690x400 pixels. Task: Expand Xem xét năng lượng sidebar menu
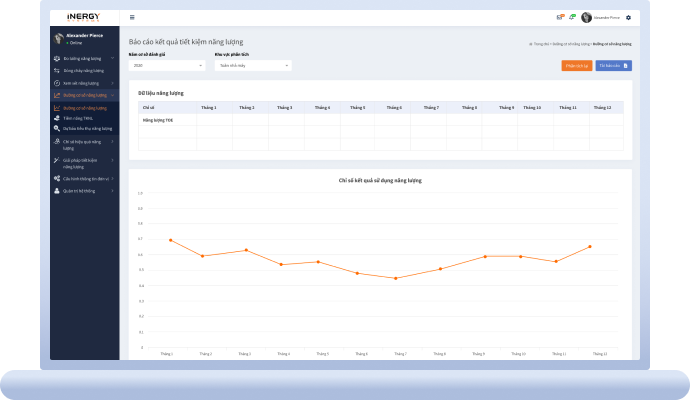point(83,83)
